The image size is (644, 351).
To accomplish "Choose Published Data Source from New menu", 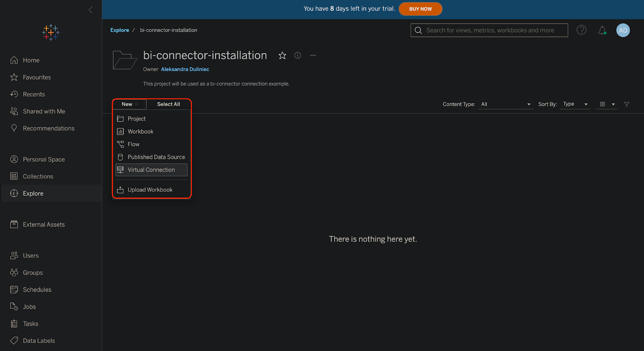I will 151,157.
